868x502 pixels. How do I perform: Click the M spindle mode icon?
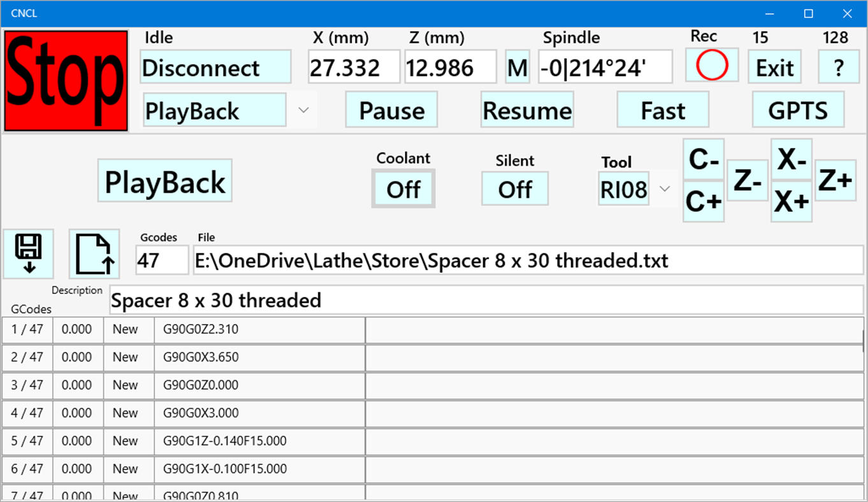pos(517,66)
